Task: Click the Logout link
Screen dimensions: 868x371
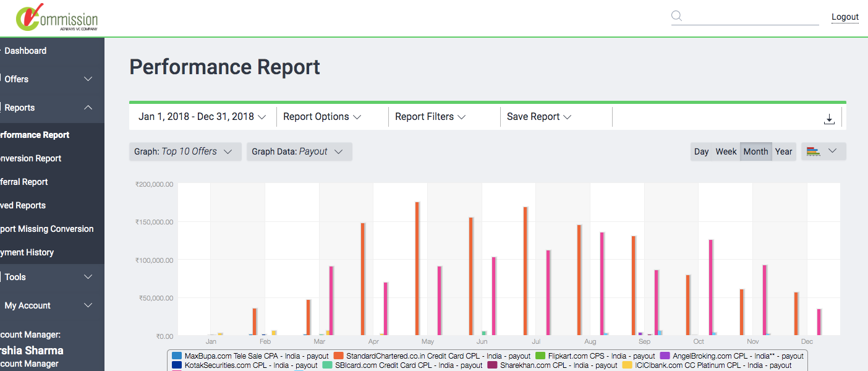Action: tap(845, 17)
